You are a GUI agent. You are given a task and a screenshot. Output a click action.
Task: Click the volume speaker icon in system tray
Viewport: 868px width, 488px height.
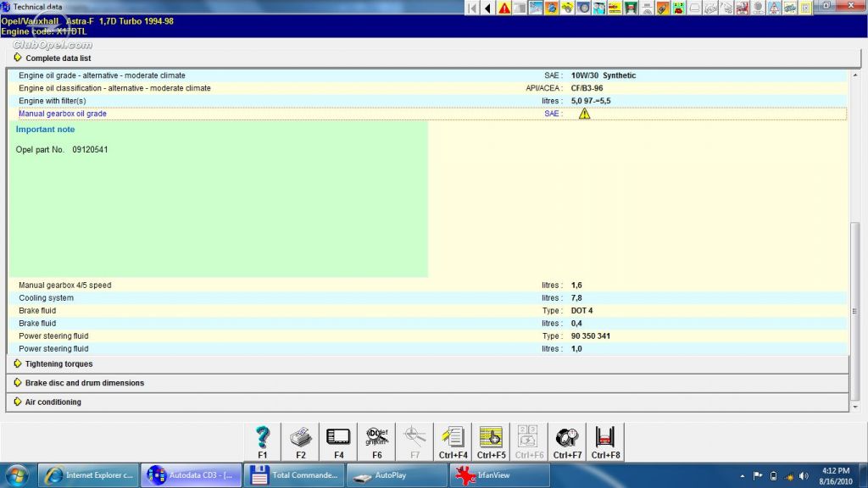click(x=804, y=476)
